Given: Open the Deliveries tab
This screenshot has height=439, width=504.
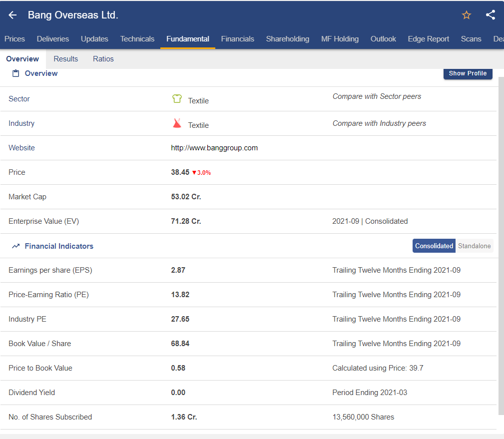Looking at the screenshot, I should 53,39.
